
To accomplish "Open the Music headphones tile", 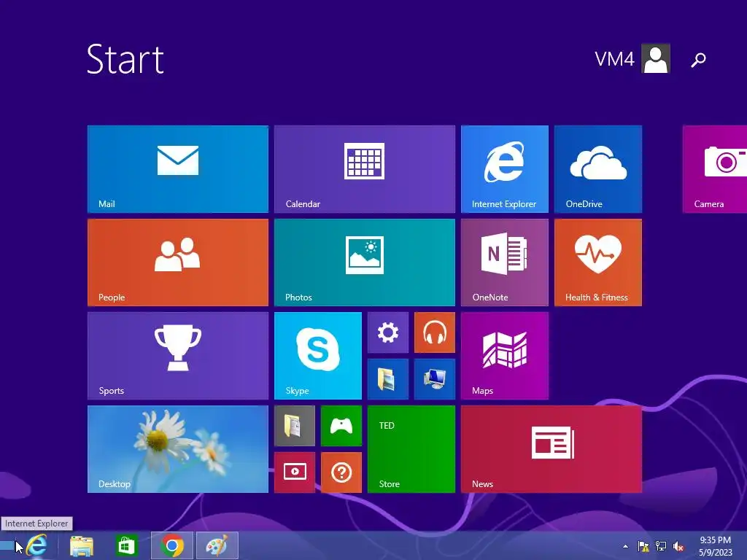I will 435,332.
